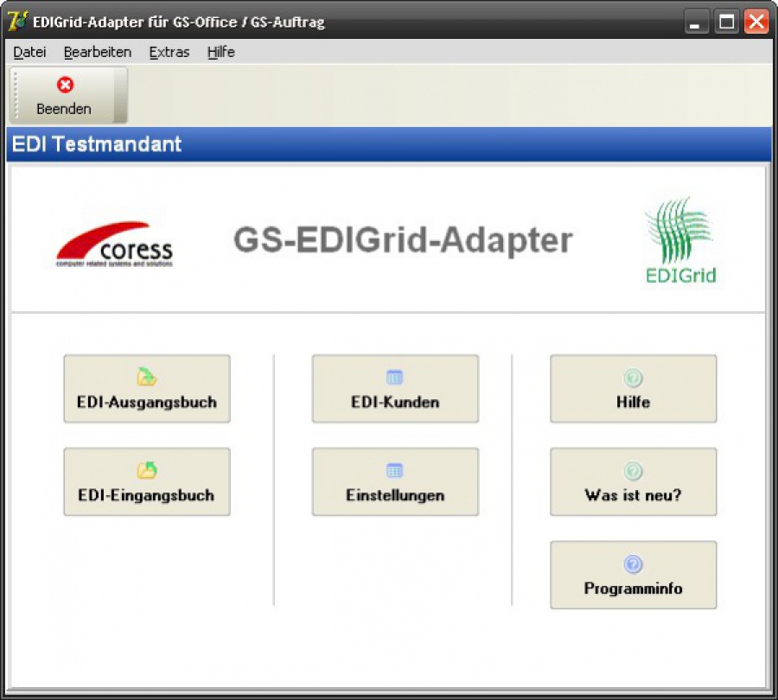Click the application icon in the title bar
This screenshot has height=700, width=778.
16,22
